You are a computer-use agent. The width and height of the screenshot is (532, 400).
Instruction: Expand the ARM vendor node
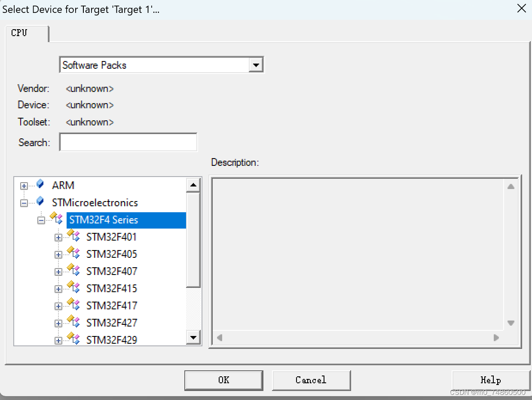pos(24,186)
